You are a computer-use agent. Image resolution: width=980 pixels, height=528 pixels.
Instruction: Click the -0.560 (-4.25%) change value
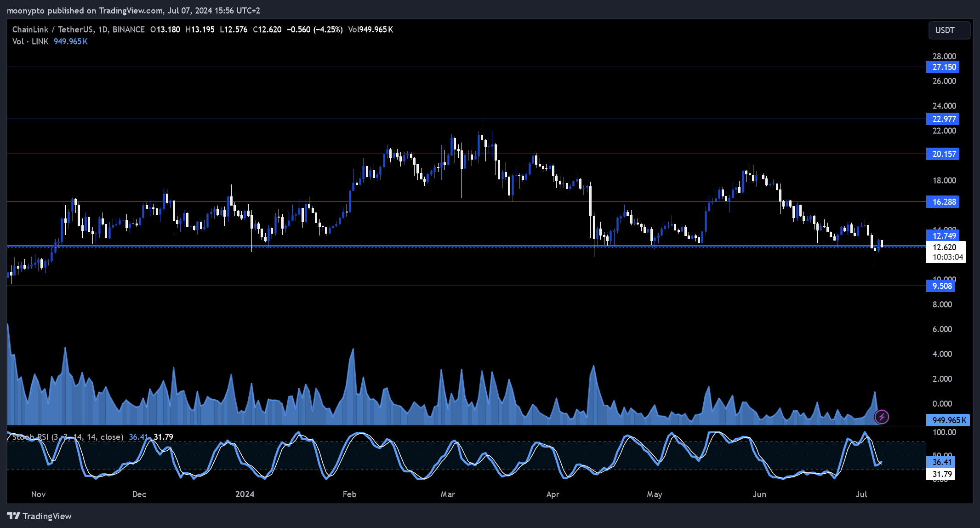click(x=315, y=29)
